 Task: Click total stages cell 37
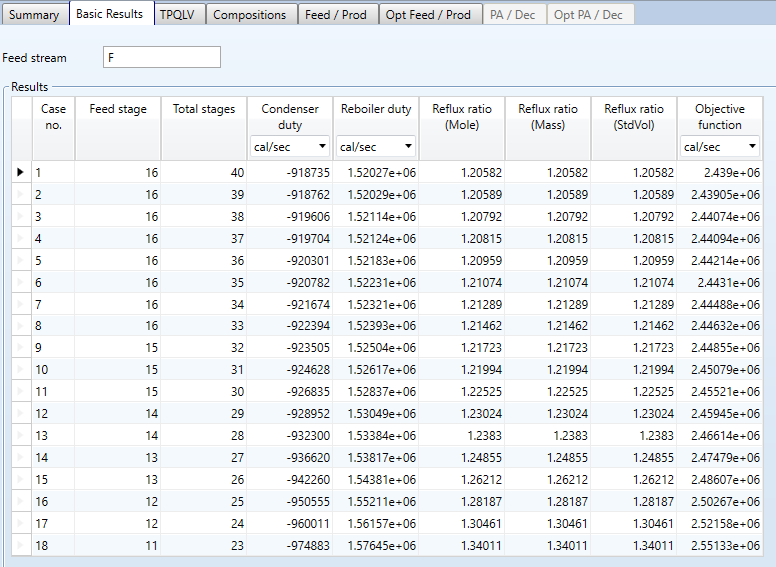point(204,238)
